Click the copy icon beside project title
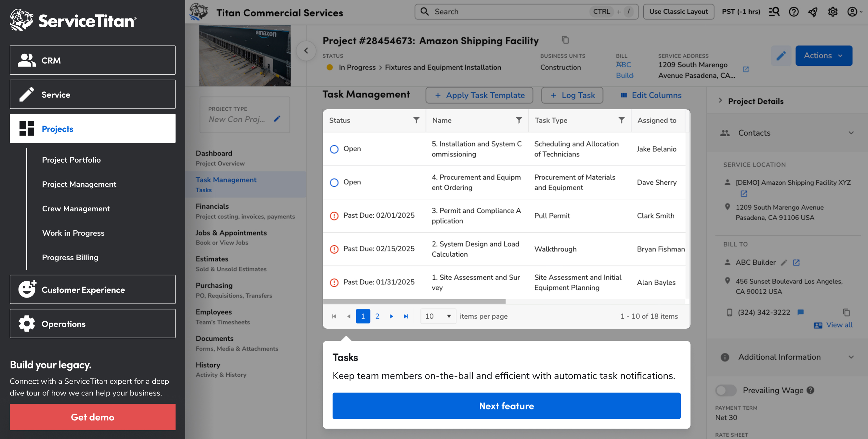The image size is (868, 439). 565,40
